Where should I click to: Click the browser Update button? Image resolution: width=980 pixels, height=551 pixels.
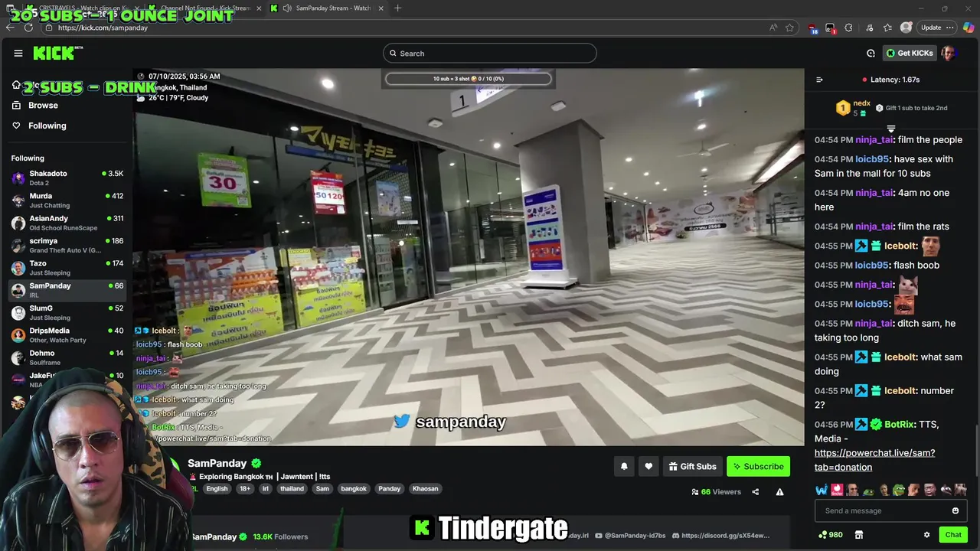click(x=937, y=28)
